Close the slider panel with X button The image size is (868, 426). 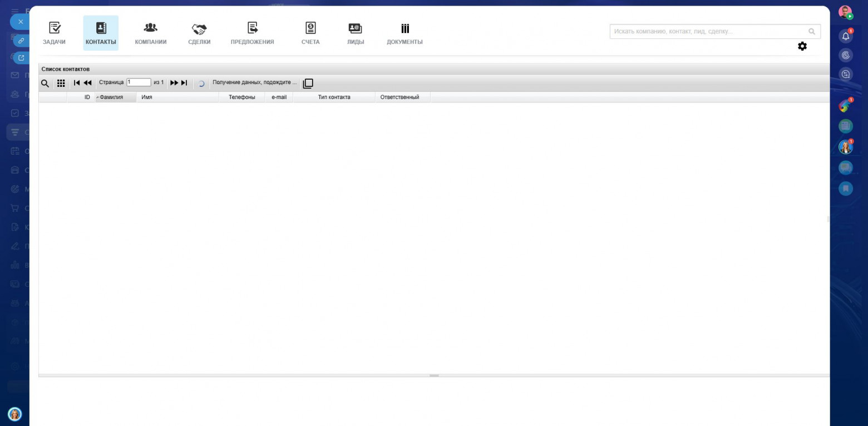(x=21, y=22)
